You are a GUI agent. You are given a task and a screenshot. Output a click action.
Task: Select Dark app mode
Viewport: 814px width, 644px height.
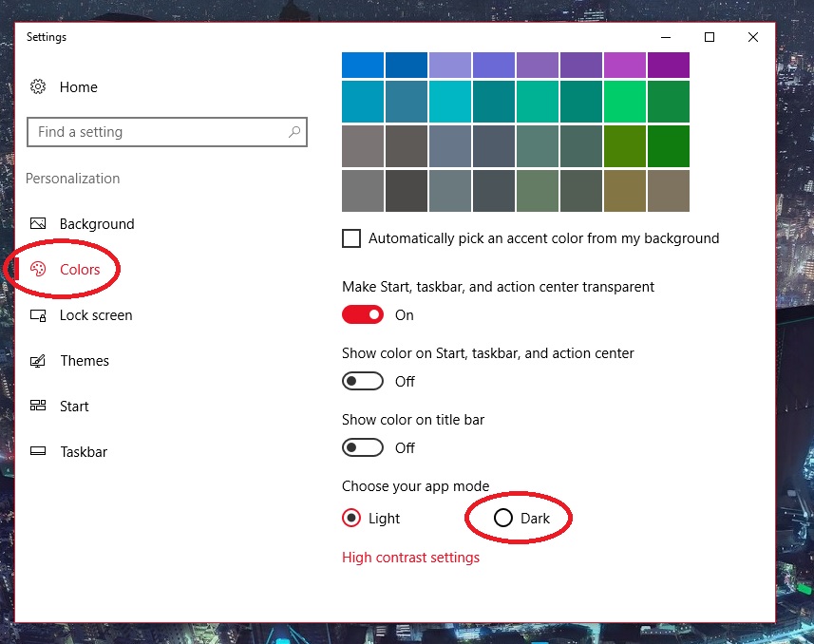tap(503, 518)
